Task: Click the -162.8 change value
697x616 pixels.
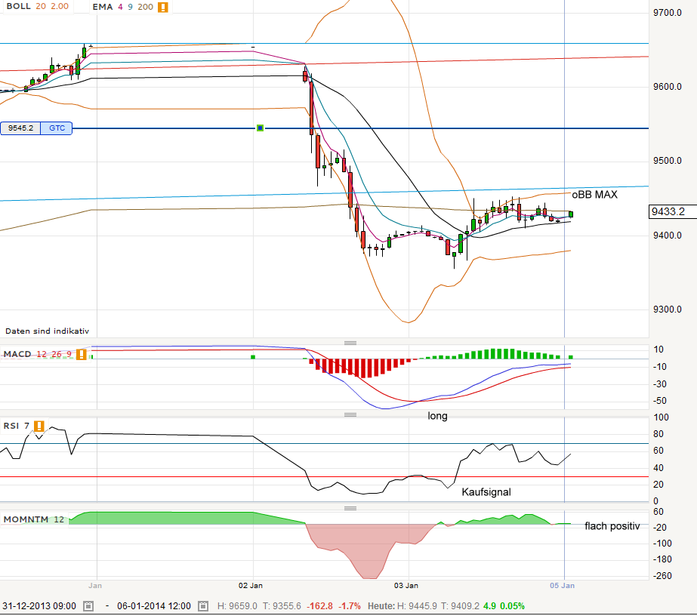Action: point(319,605)
